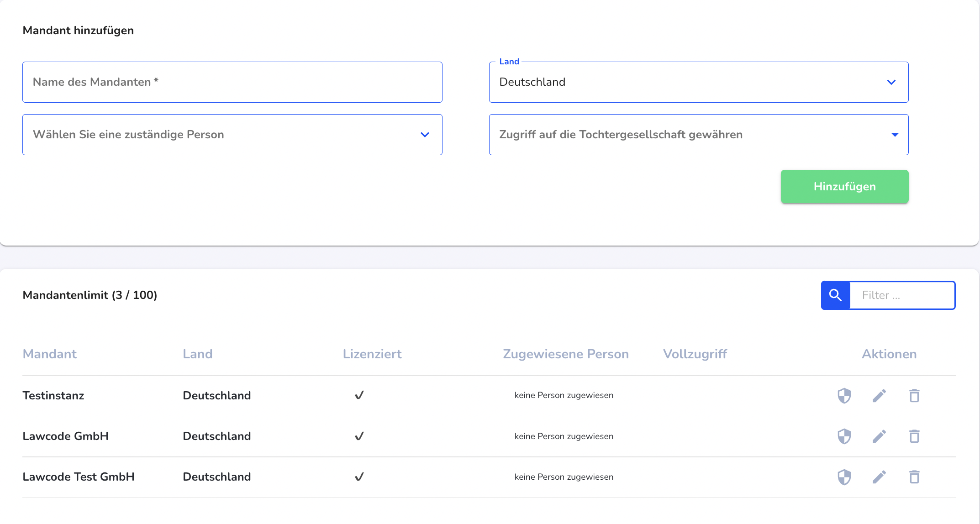
Task: Click the 'Mandantenlimit (3 / 100)' heading
Action: (x=90, y=295)
